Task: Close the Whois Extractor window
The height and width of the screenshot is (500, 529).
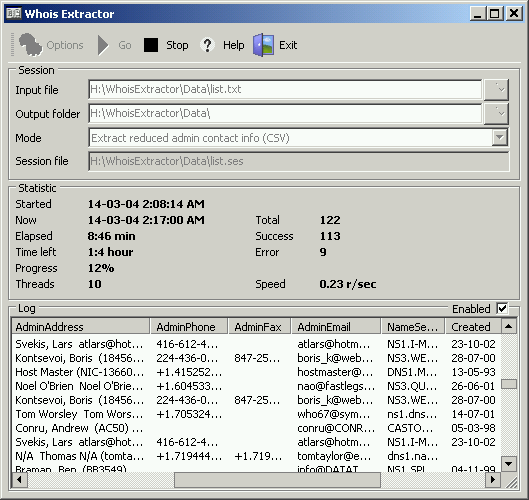Action: [513, 14]
